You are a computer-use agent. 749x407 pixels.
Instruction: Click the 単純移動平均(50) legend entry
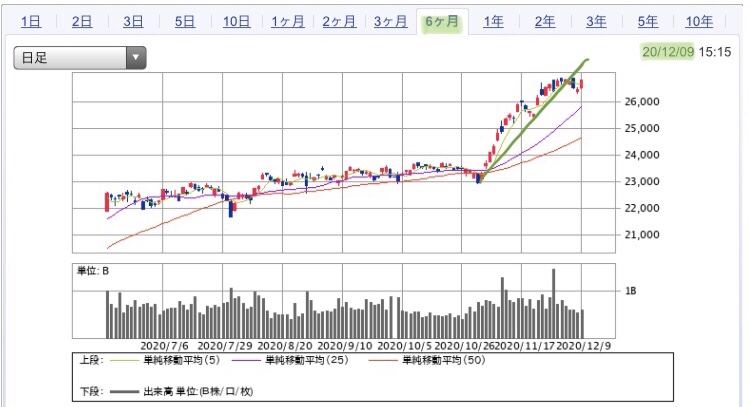click(427, 360)
